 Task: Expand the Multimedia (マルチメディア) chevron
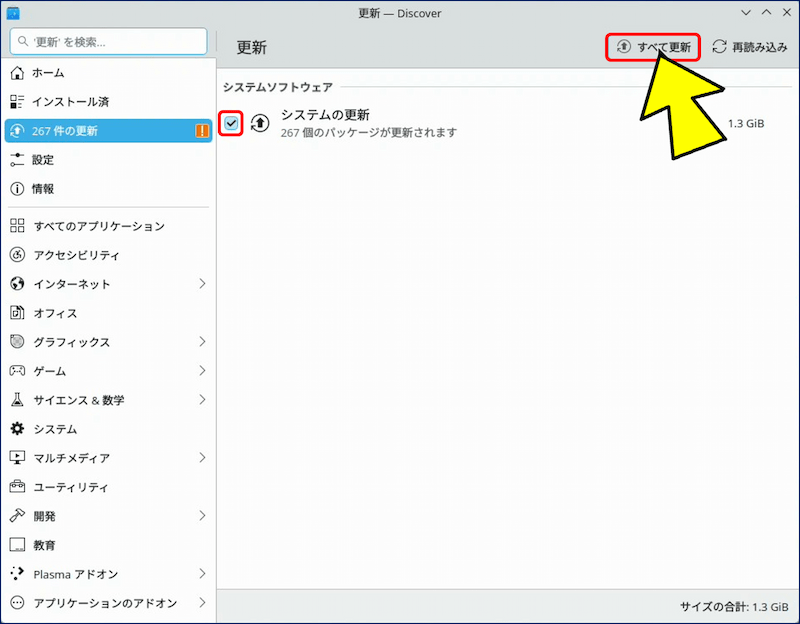[202, 458]
